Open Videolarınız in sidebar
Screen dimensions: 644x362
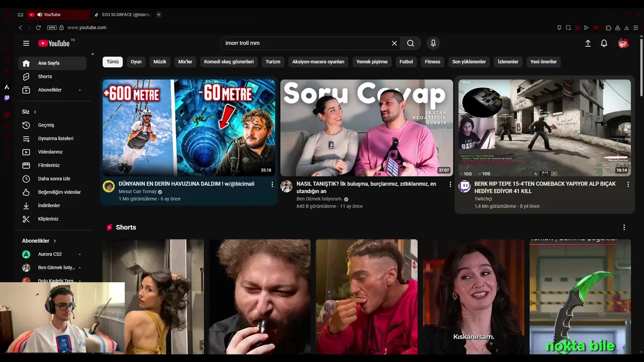coord(52,152)
